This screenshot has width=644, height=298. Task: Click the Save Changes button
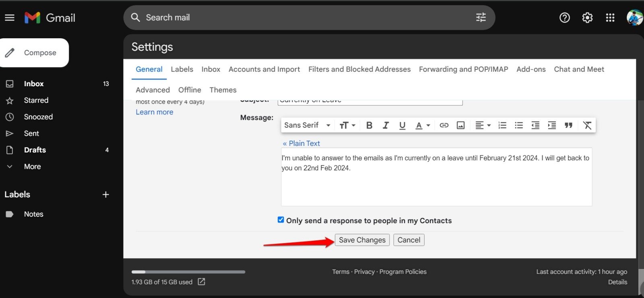point(362,240)
